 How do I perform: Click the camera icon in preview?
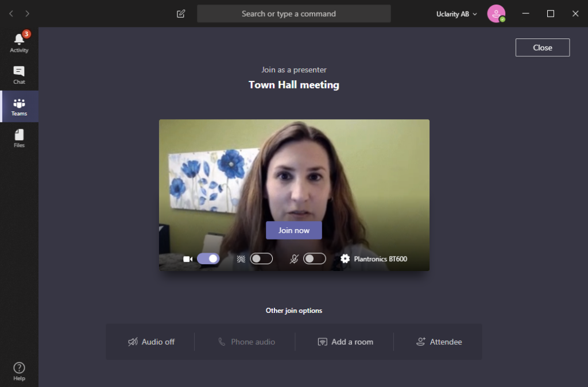tap(188, 259)
